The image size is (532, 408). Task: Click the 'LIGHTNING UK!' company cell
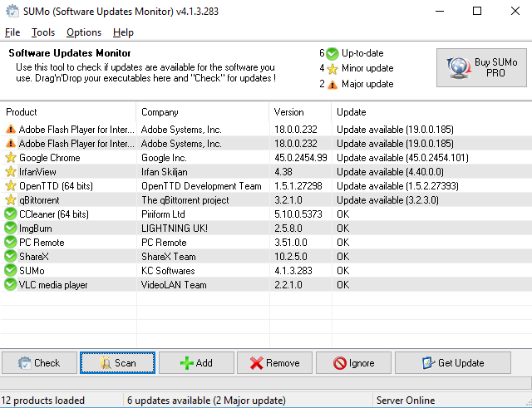[175, 229]
